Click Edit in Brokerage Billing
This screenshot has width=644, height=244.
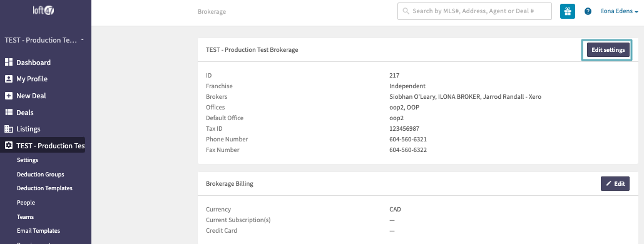click(x=615, y=183)
